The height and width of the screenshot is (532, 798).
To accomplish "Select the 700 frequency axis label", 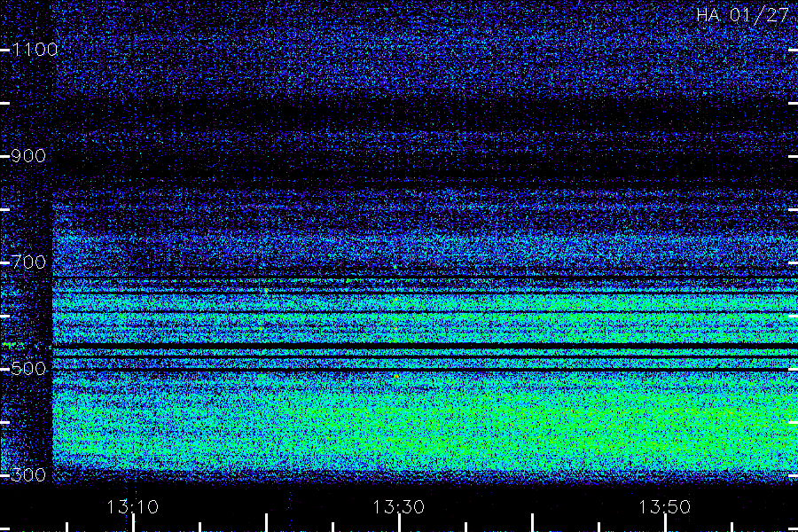I will 28,262.
